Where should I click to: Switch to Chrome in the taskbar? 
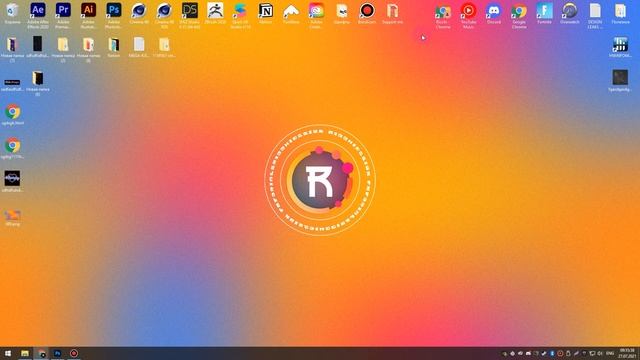(x=41, y=353)
